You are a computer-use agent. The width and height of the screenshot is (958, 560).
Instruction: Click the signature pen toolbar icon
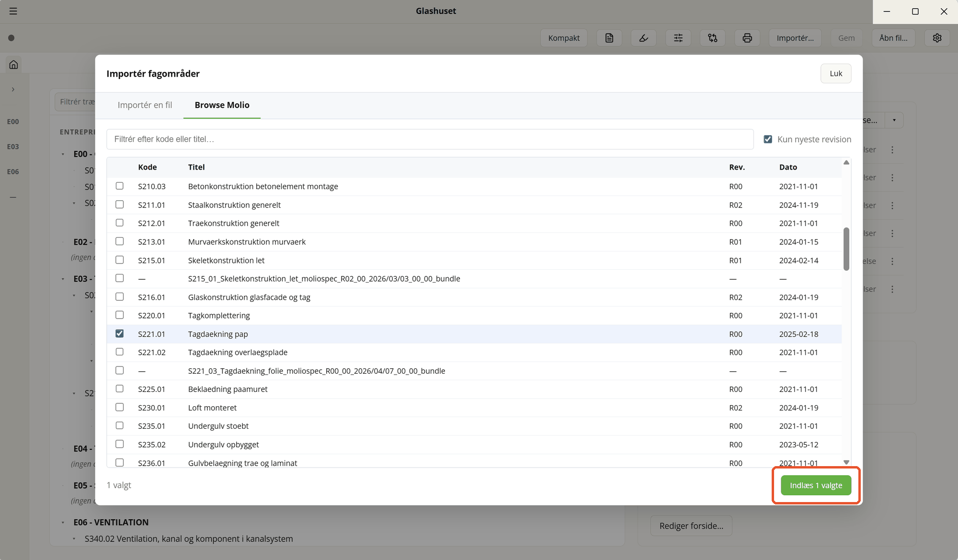click(x=643, y=38)
